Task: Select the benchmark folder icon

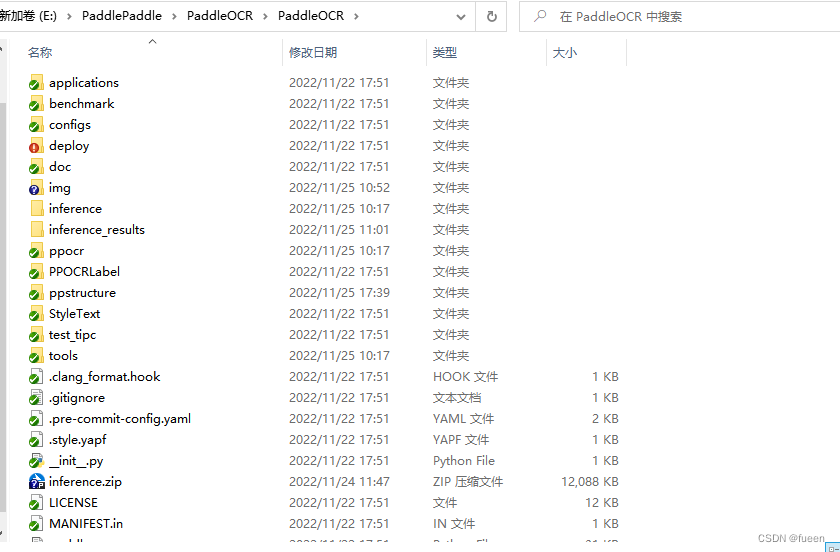Action: (x=36, y=103)
